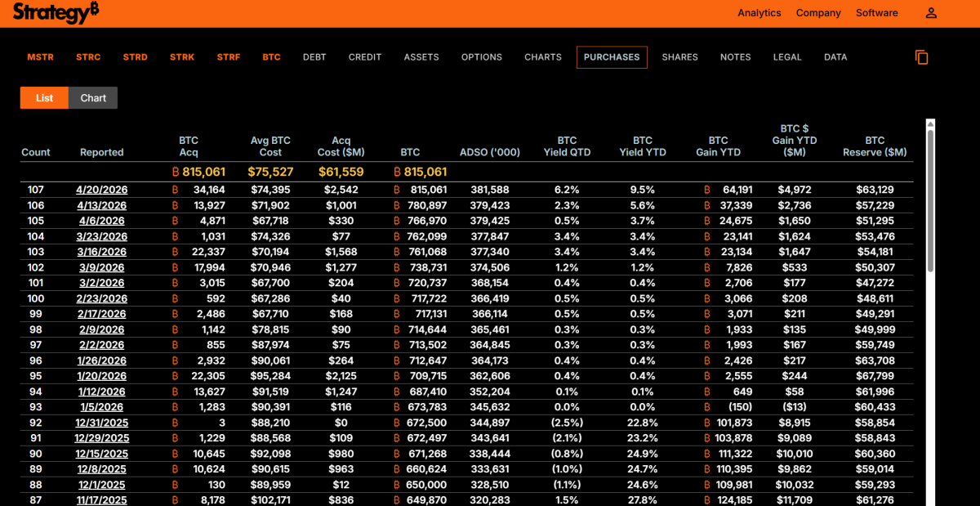Click the copy page icon
Screen dimensions: 980x506
pos(921,57)
